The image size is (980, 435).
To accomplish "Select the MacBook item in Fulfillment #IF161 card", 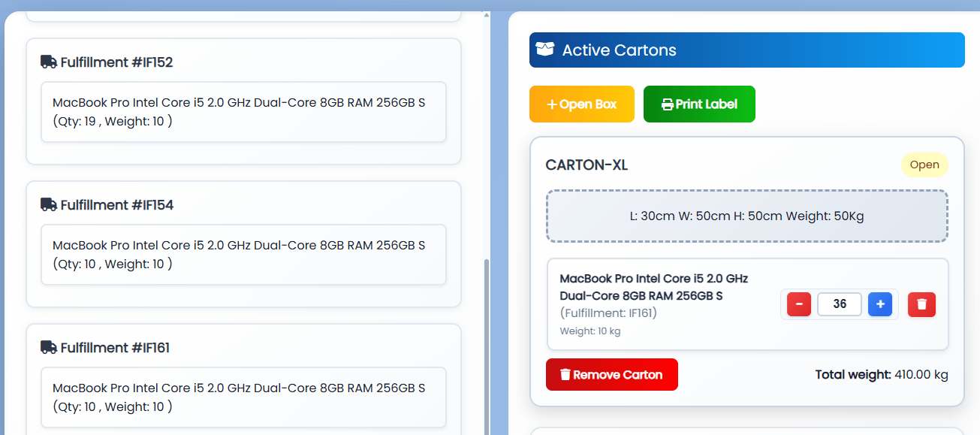I will coord(243,397).
